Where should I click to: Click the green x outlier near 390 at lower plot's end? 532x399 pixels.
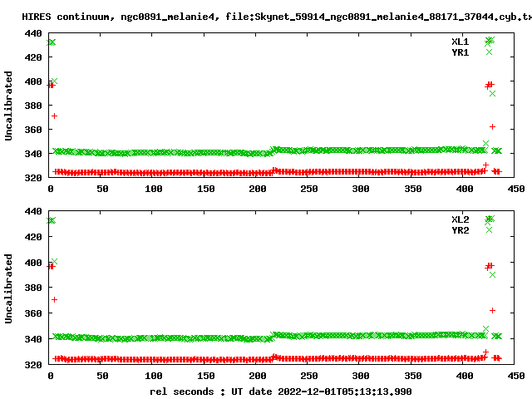coord(492,275)
